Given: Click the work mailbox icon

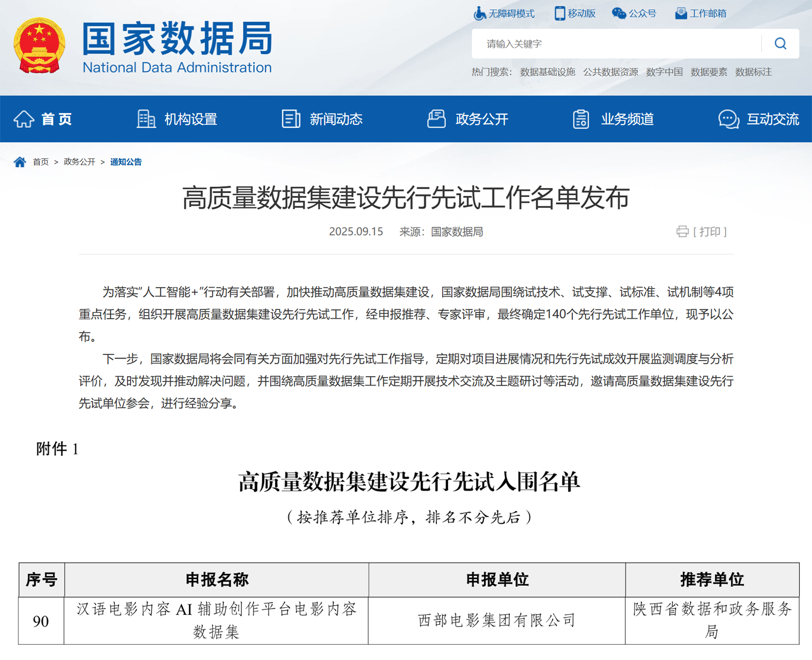Looking at the screenshot, I should click(x=680, y=14).
